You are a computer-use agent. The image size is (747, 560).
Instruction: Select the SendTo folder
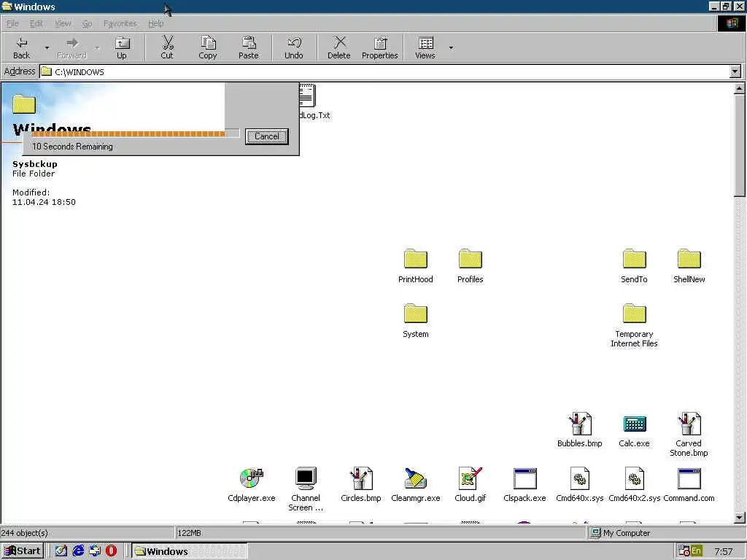click(x=634, y=267)
